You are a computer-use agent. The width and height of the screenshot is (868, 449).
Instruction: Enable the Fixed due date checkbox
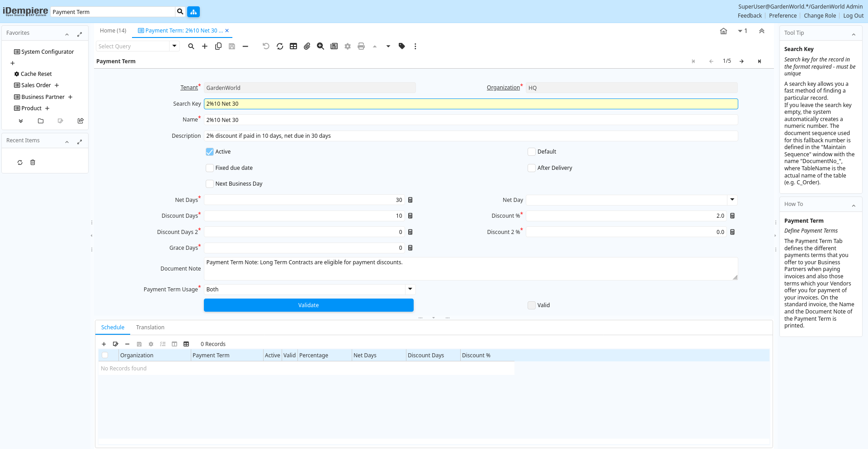pyautogui.click(x=210, y=168)
